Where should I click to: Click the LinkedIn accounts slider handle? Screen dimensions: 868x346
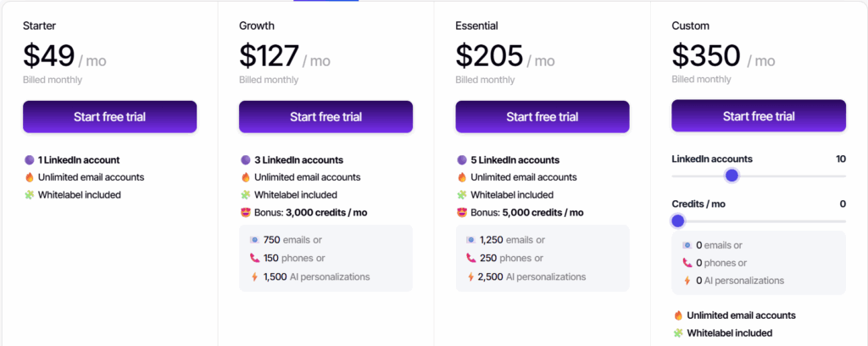[732, 176]
